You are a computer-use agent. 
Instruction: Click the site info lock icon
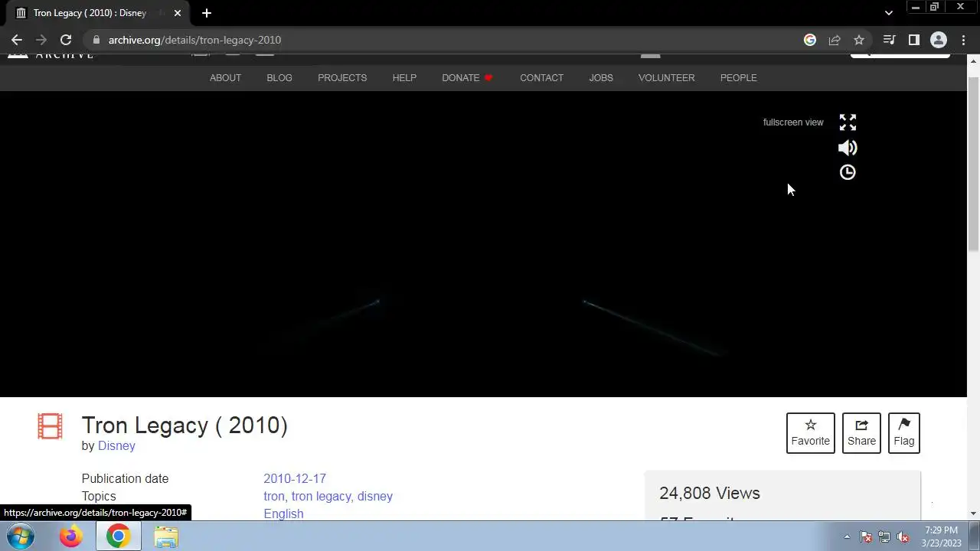[x=96, y=40]
